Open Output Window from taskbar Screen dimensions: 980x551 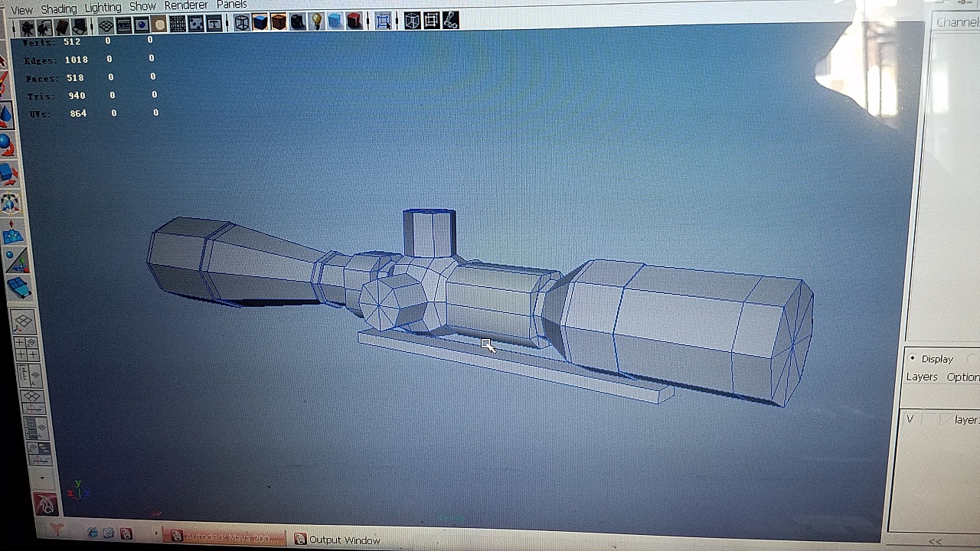point(337,540)
